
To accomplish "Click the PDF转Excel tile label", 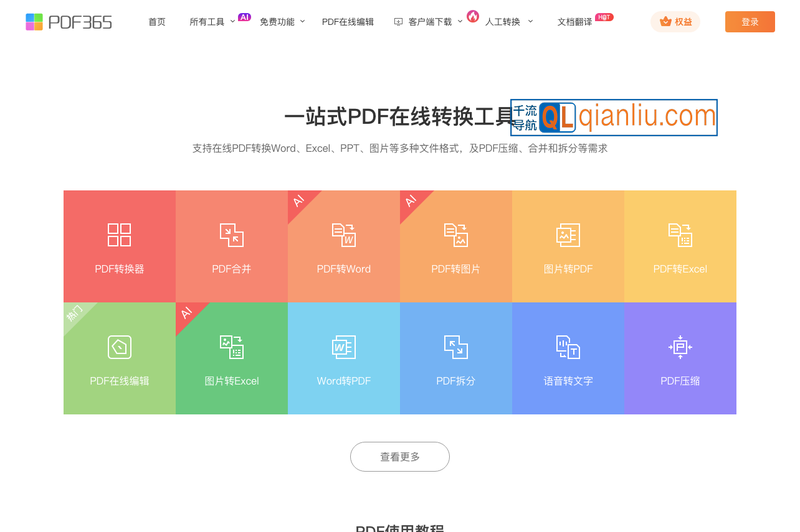I will click(680, 269).
